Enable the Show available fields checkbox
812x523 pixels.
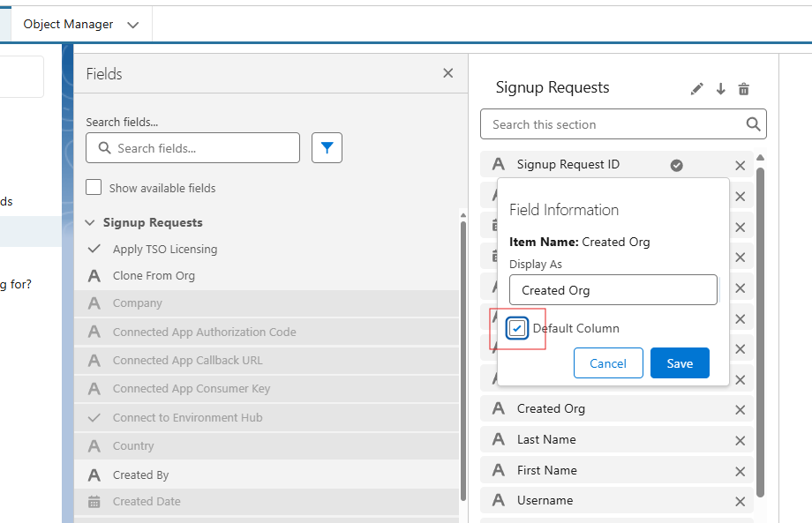click(94, 188)
